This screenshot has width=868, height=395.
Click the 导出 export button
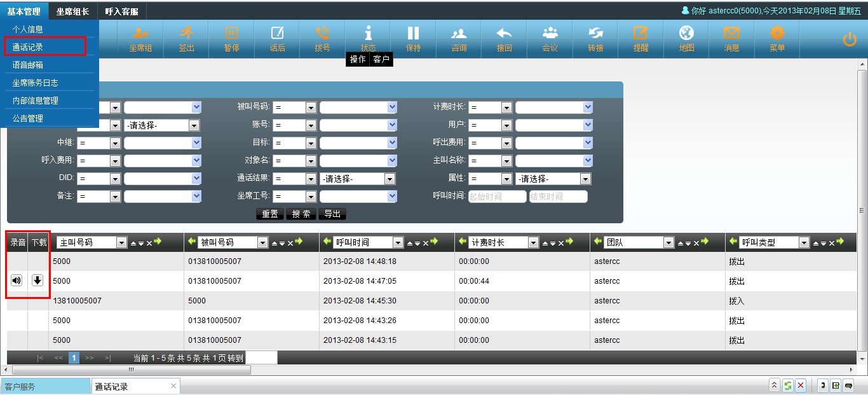(x=332, y=214)
